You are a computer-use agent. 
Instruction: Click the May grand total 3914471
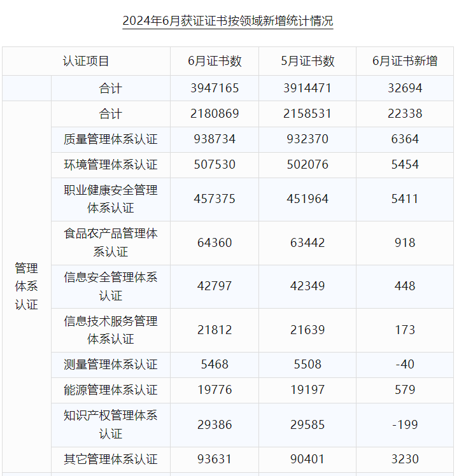pyautogui.click(x=307, y=88)
